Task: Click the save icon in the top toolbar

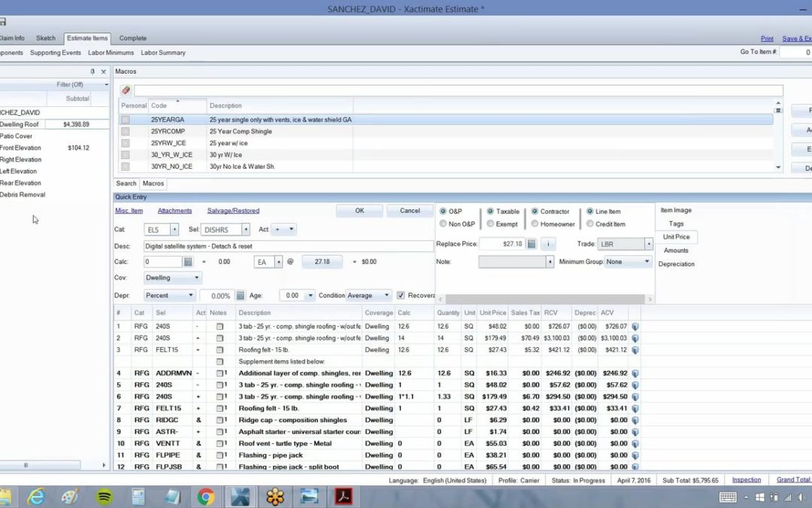Action: pos(2,22)
